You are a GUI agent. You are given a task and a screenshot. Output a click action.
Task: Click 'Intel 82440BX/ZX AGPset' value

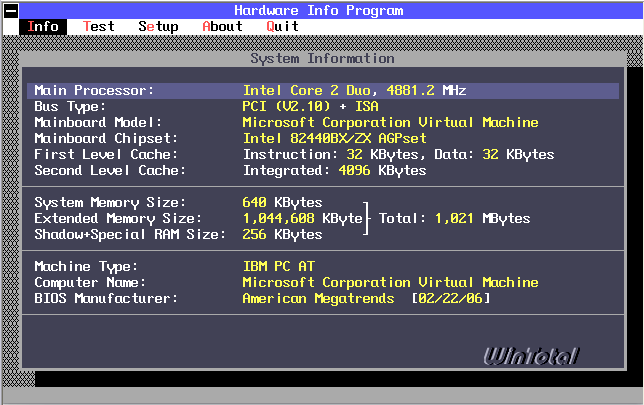tap(334, 138)
